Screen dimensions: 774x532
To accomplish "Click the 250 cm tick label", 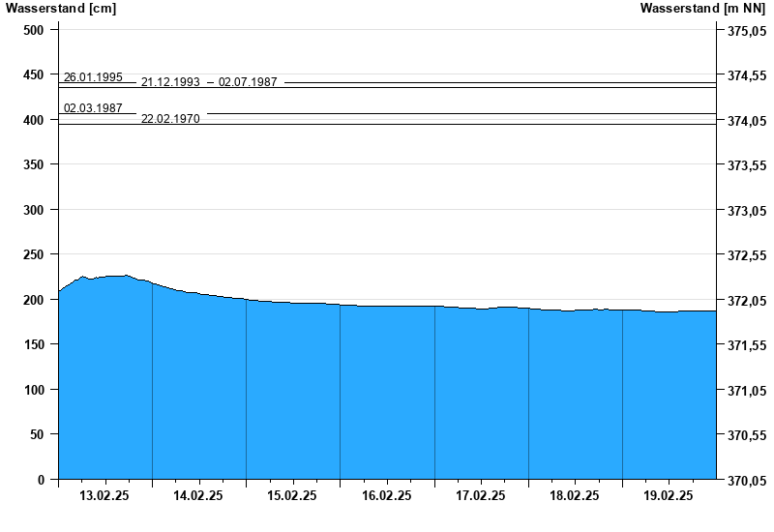I will [x=34, y=254].
